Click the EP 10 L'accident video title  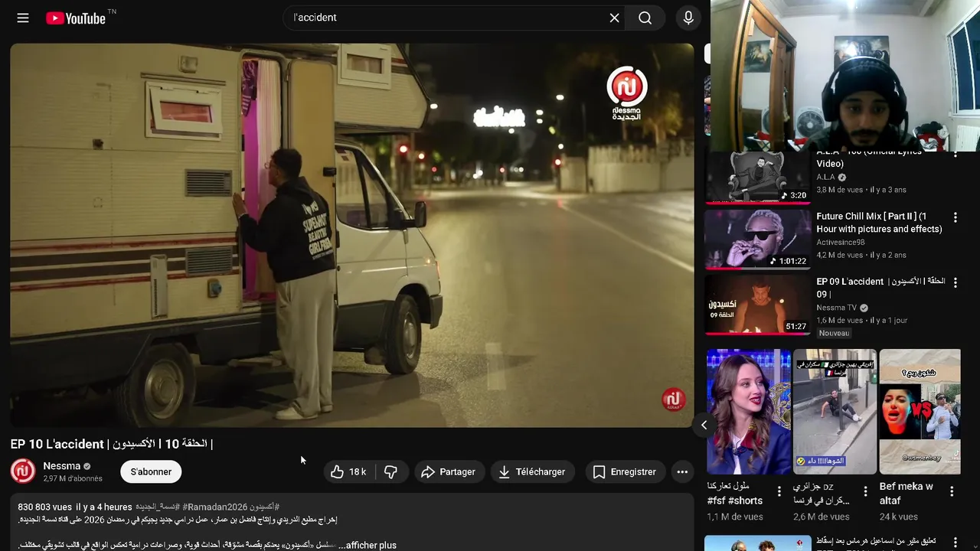[111, 444]
